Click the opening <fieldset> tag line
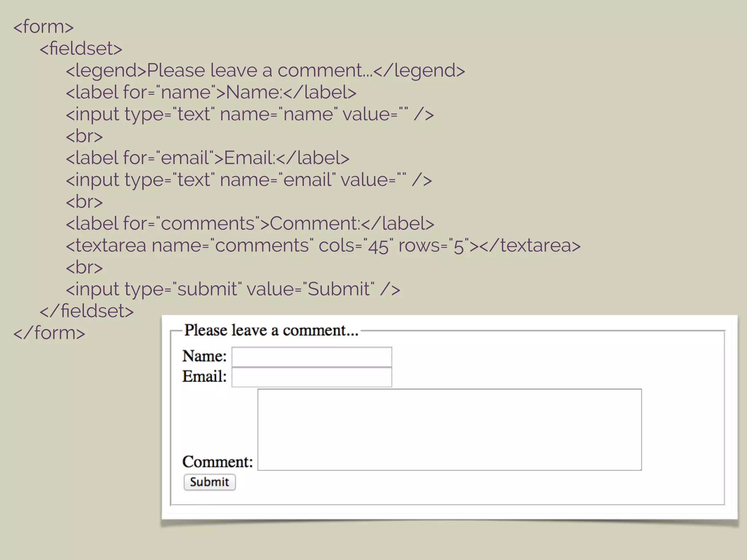This screenshot has height=560, width=747. click(81, 48)
